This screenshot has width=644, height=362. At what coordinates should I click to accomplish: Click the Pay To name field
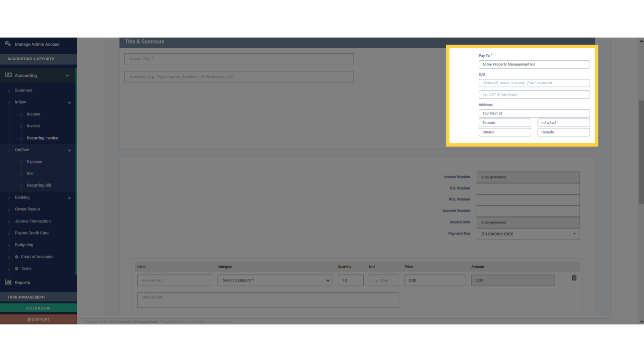(x=534, y=64)
